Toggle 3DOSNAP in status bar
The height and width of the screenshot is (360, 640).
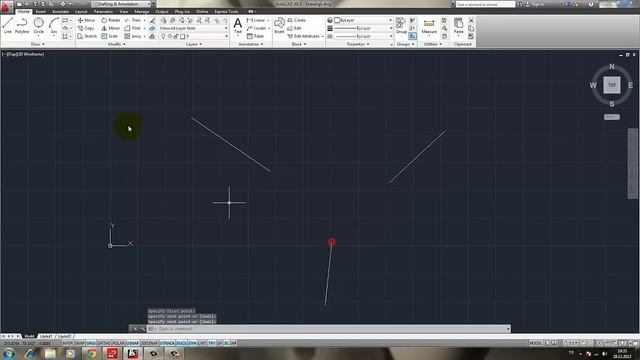(x=149, y=343)
